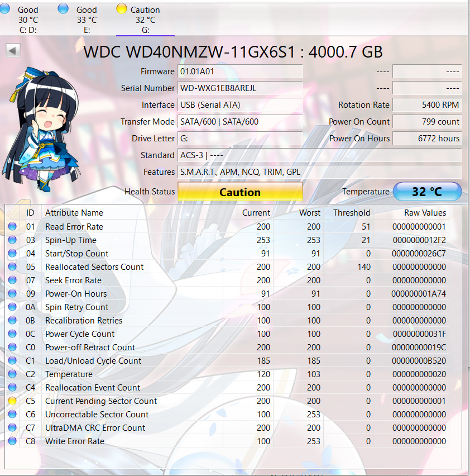This screenshot has width=470, height=476.
Task: Click the blue status icon for Write Error Rate
Action: coord(12,441)
